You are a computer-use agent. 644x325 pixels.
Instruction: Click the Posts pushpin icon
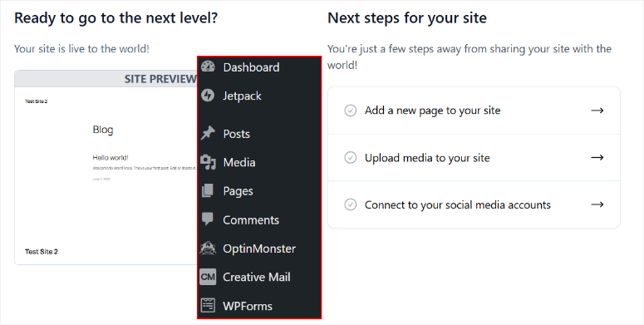[x=208, y=133]
